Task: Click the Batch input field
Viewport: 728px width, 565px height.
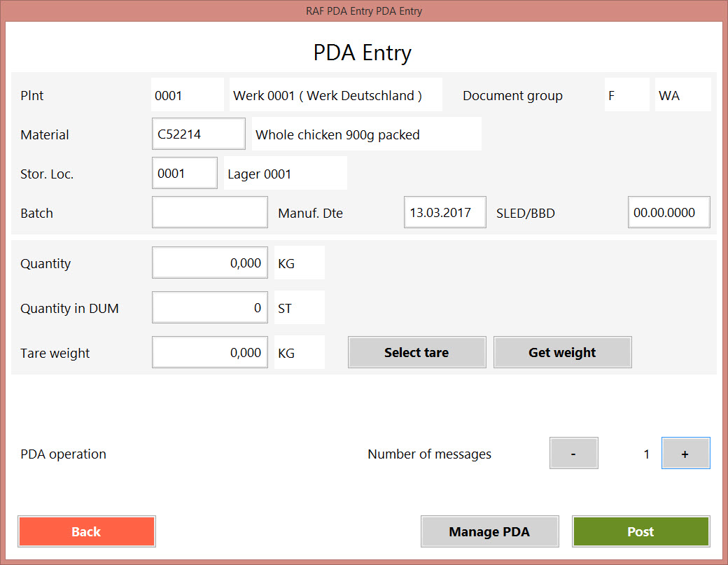Action: click(209, 212)
